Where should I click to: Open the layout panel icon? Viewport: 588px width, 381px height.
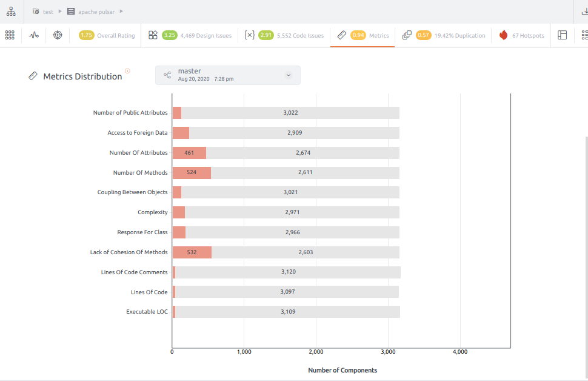[562, 35]
